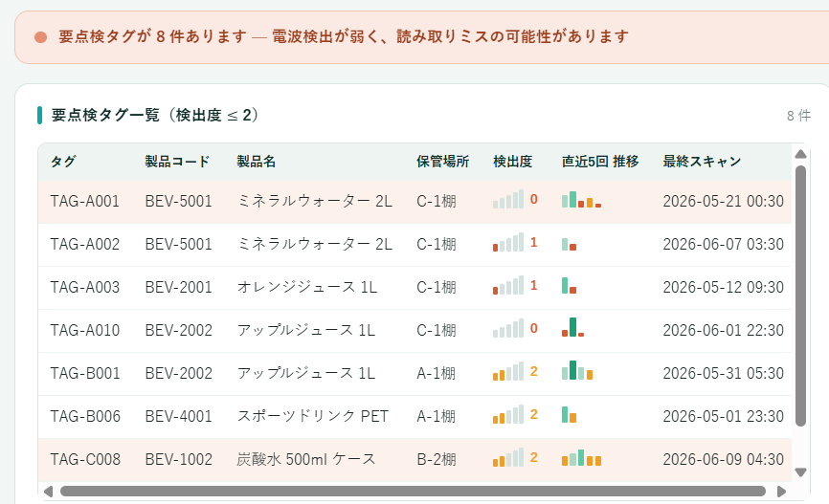Select tag cell TAG-A010
Screen dimensions: 829x504
84,330
